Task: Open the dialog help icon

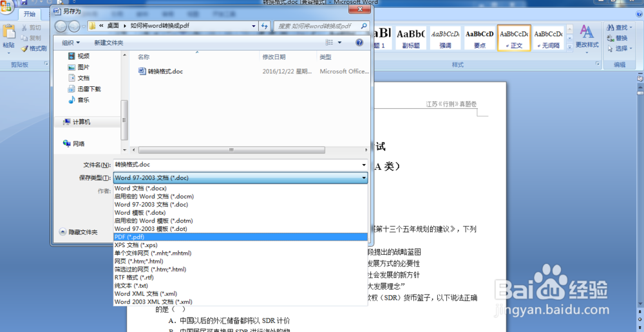Action: pos(359,42)
